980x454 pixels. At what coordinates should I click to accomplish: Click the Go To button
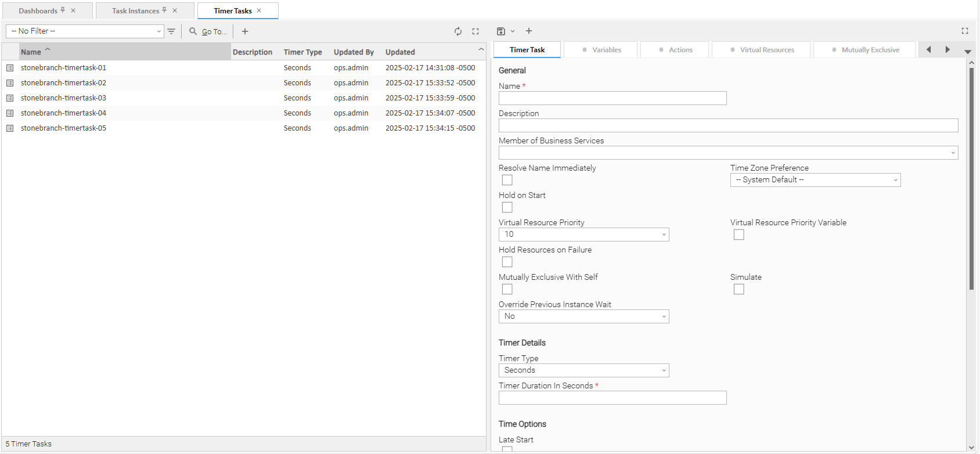coord(208,31)
